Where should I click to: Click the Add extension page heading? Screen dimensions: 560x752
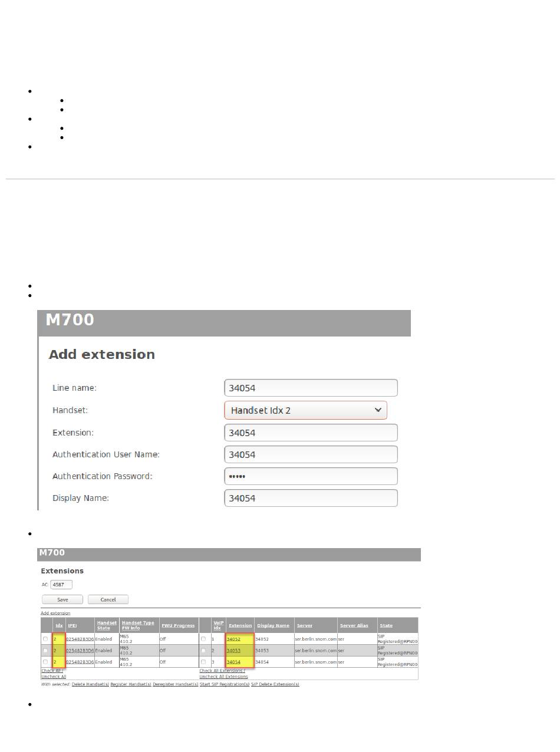102,355
